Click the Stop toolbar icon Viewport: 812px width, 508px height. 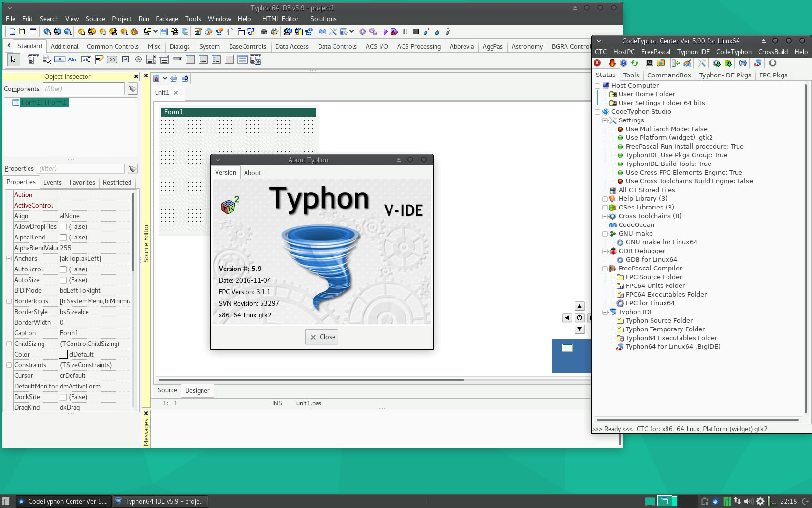point(416,31)
